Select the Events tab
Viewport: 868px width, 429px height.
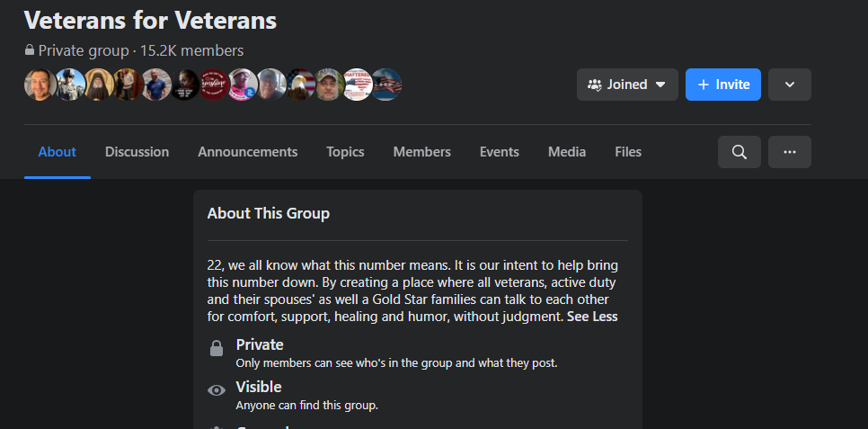click(499, 152)
